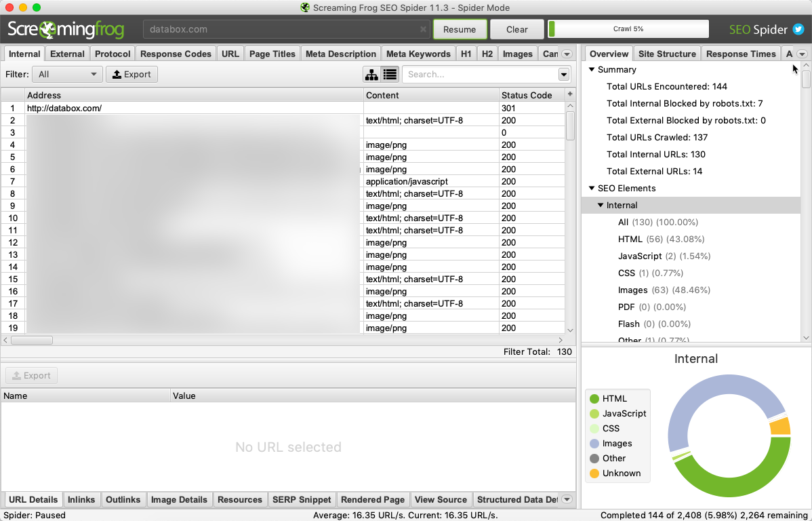Open the SERP Snippet tab
812x521 pixels.
click(x=302, y=500)
